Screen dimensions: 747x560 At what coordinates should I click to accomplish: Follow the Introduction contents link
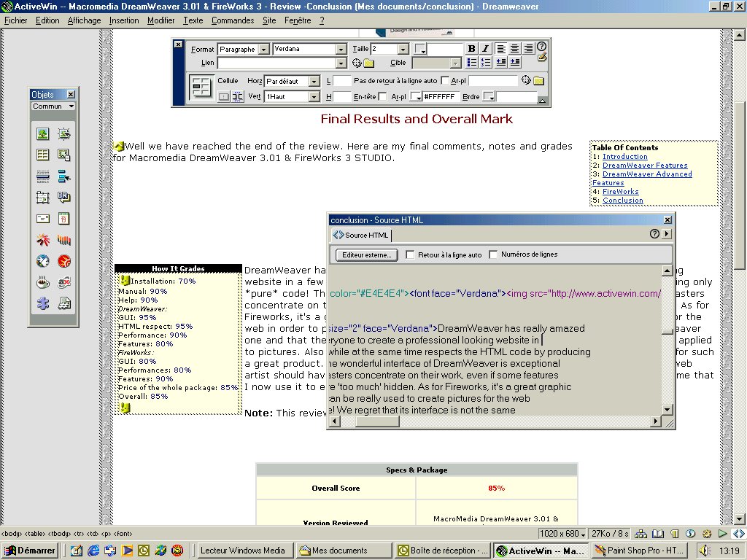(x=624, y=157)
